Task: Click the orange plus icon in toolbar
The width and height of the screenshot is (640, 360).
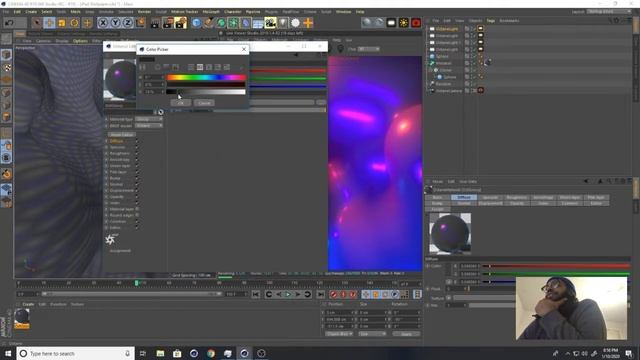Action: pyautogui.click(x=308, y=23)
